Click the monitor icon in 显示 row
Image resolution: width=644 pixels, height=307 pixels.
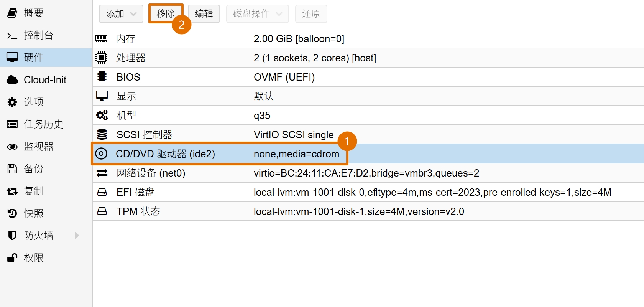[x=102, y=96]
